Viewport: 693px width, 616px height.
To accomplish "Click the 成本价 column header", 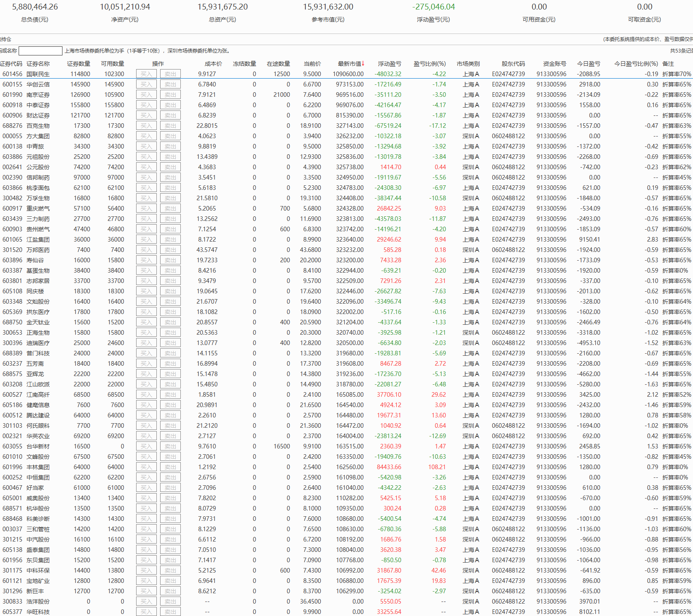I will [x=213, y=64].
